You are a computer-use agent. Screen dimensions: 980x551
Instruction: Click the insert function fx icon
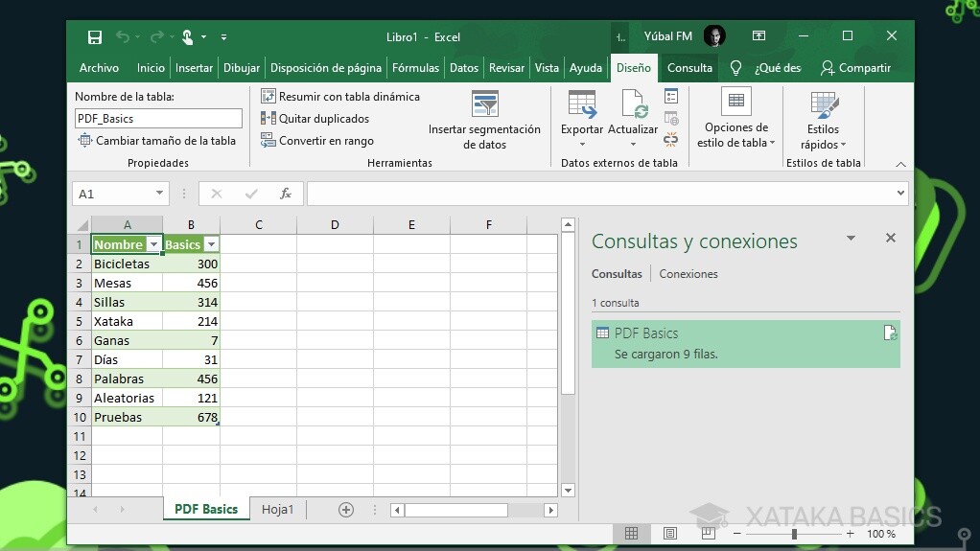pyautogui.click(x=286, y=194)
